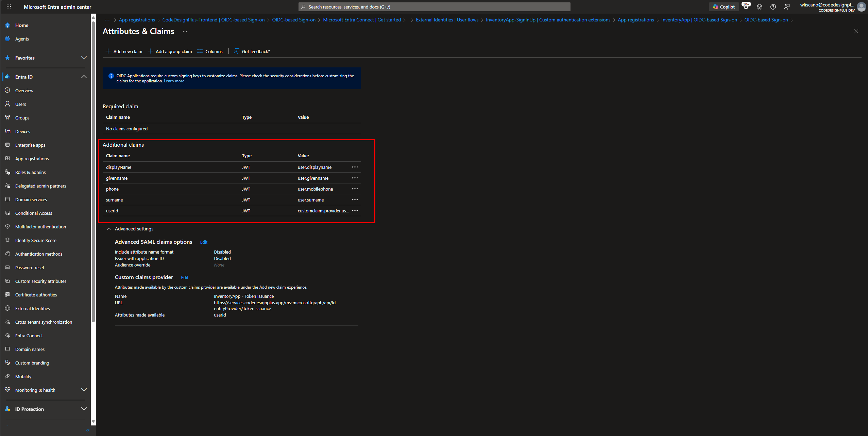This screenshot has width=868, height=436.
Task: Open InventoryApp | OIDC-based Sign-on breadcrumb
Action: click(x=699, y=20)
